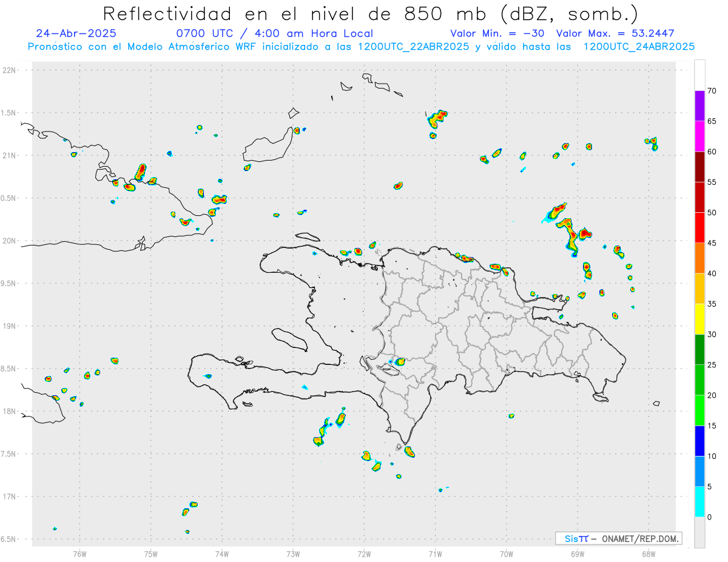Image resolution: width=728 pixels, height=562 pixels.
Task: Click the magenta 60–65 dBZ colorbar segment
Action: click(x=699, y=136)
